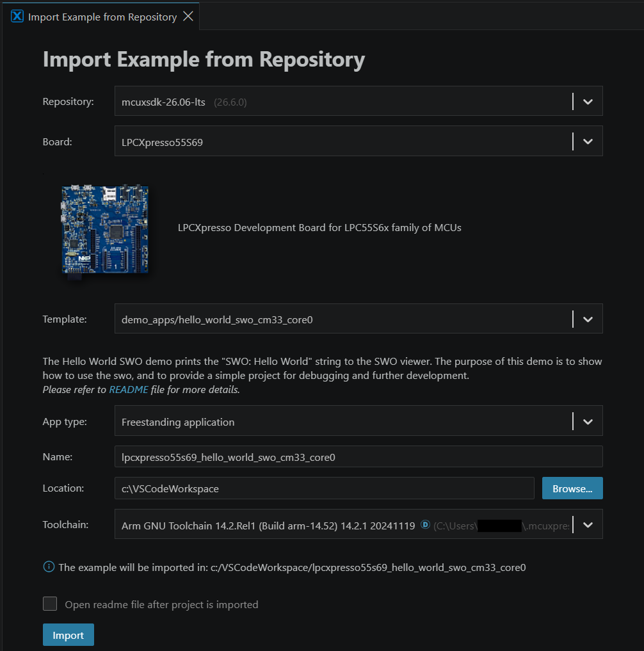Open the App type dropdown

[358, 421]
